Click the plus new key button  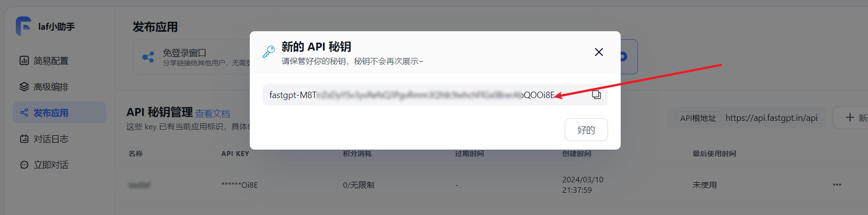[x=850, y=118]
